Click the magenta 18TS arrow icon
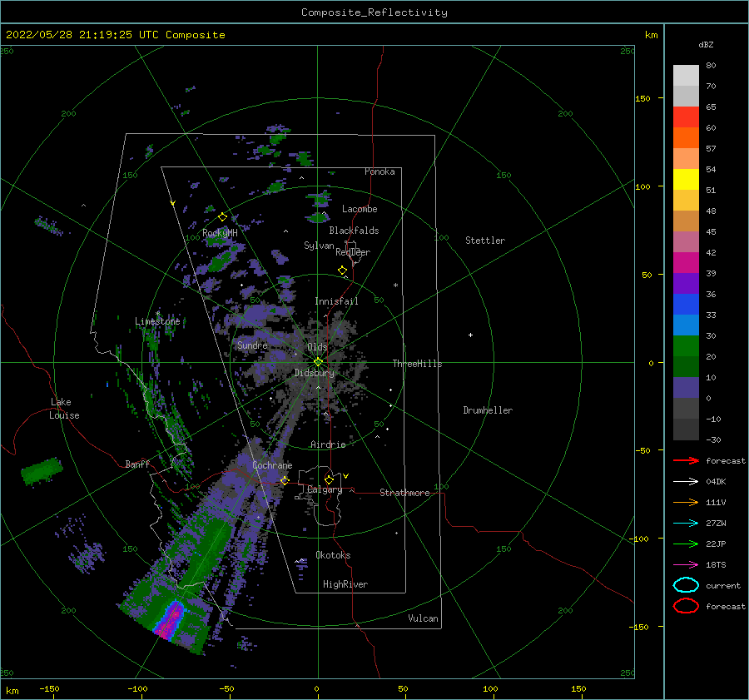Viewport: 749px width, 700px height. point(686,565)
